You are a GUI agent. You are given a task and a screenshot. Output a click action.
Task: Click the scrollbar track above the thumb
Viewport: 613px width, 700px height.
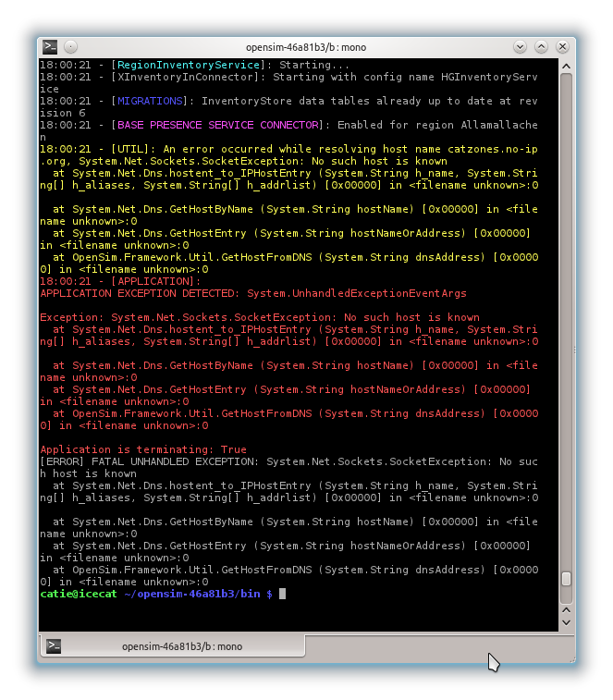click(x=566, y=322)
